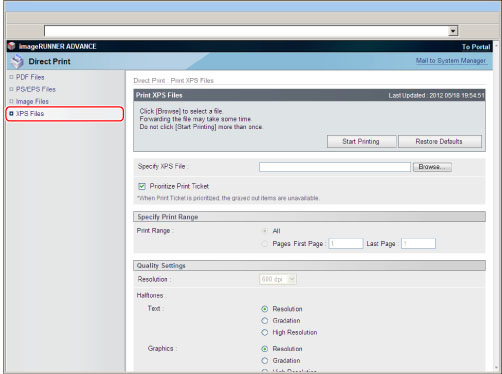Click the Browse button for XPS file
This screenshot has width=502, height=374.
tap(432, 167)
